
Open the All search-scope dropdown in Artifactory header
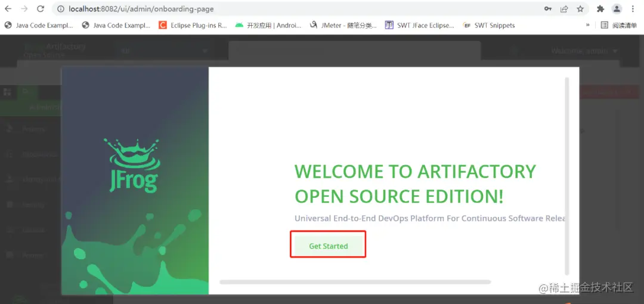point(163,51)
